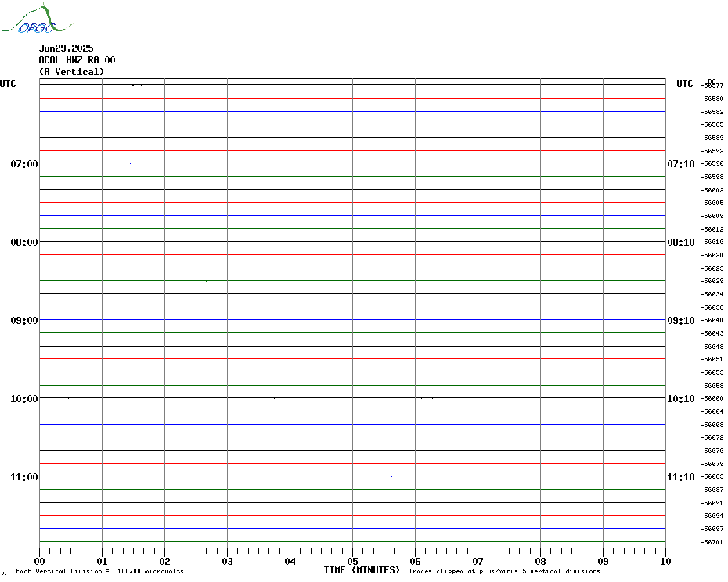Click the DC offset value -56602
Image resolution: width=728 pixels, height=582 pixels.
point(712,190)
